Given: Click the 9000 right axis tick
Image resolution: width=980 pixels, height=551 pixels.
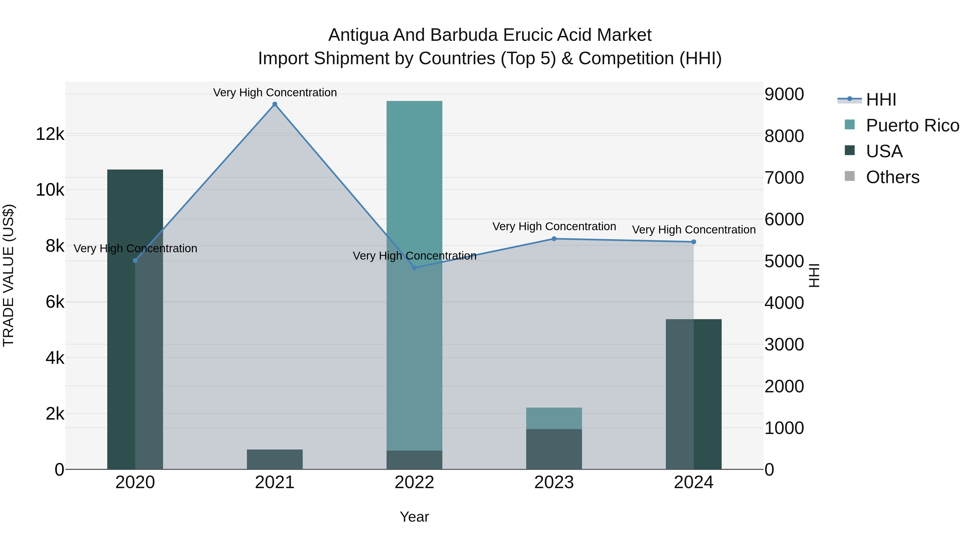Looking at the screenshot, I should tap(784, 94).
